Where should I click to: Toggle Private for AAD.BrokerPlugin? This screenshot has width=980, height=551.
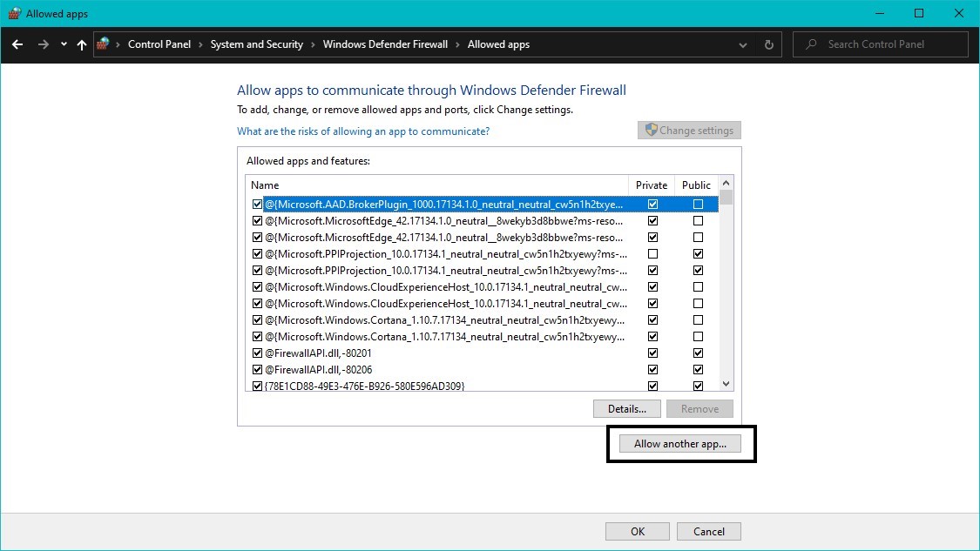tap(652, 205)
